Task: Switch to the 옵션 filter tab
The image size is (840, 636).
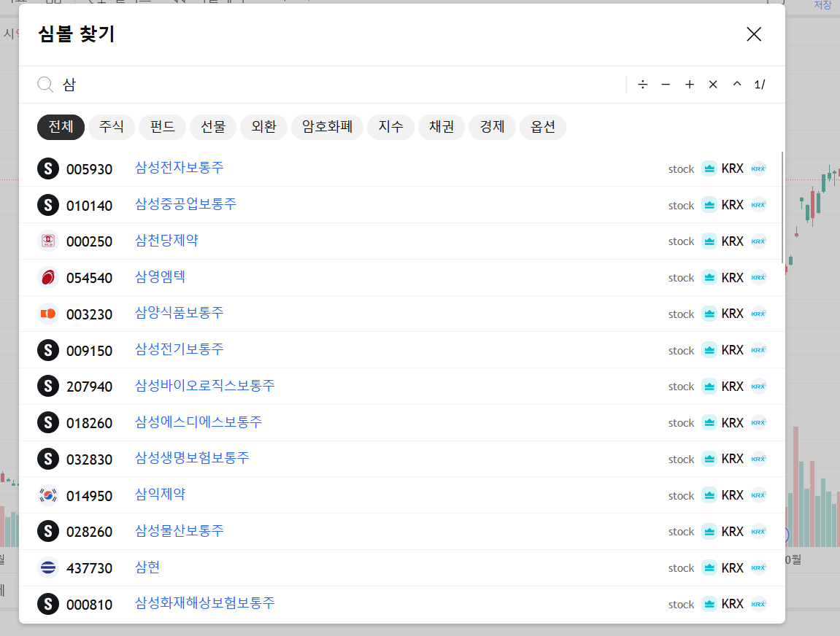Action: point(543,127)
